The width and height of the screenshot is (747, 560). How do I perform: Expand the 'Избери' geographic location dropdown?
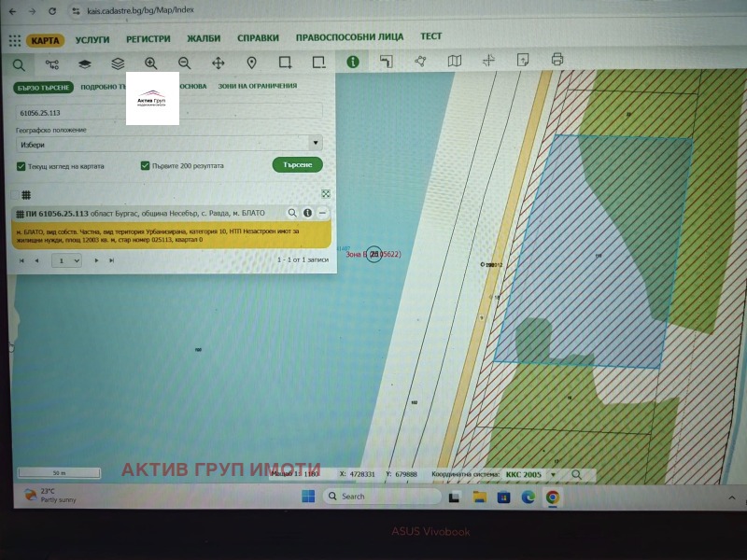coord(169,145)
